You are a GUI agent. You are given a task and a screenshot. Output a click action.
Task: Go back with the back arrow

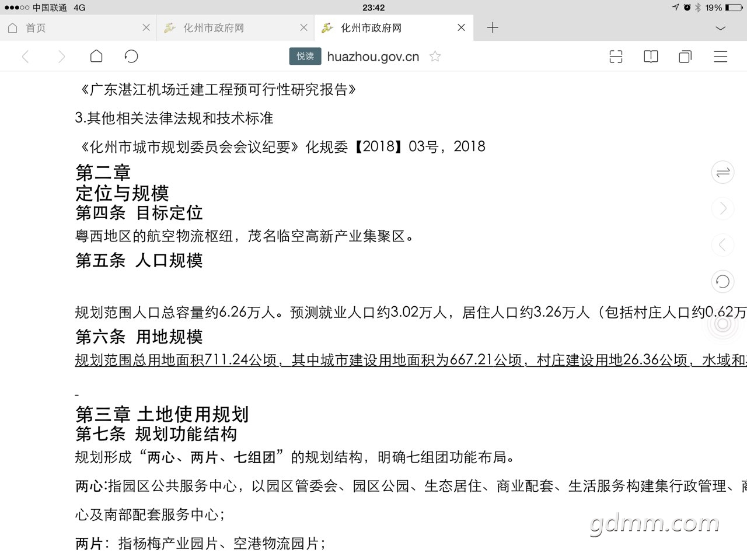[25, 57]
